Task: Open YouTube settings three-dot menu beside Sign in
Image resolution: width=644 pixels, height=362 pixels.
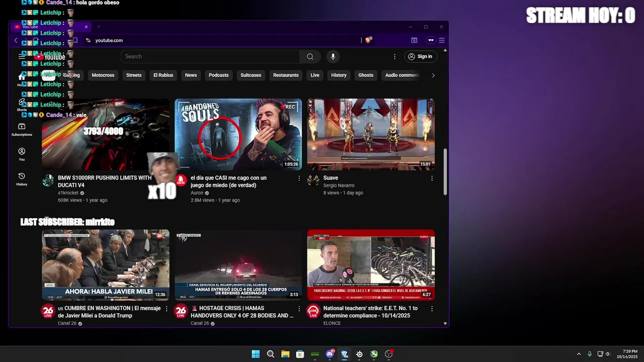Action: [x=395, y=57]
